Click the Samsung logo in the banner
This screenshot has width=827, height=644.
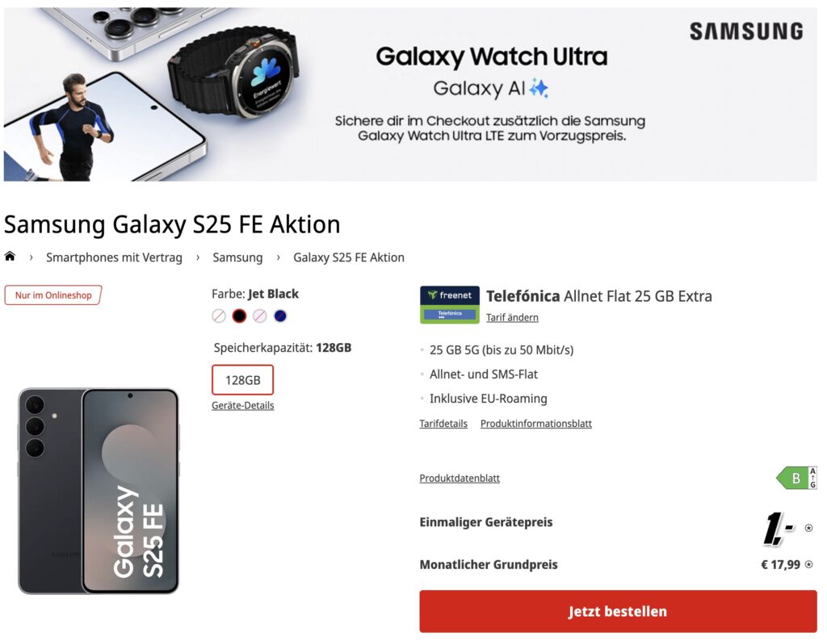pos(746,31)
